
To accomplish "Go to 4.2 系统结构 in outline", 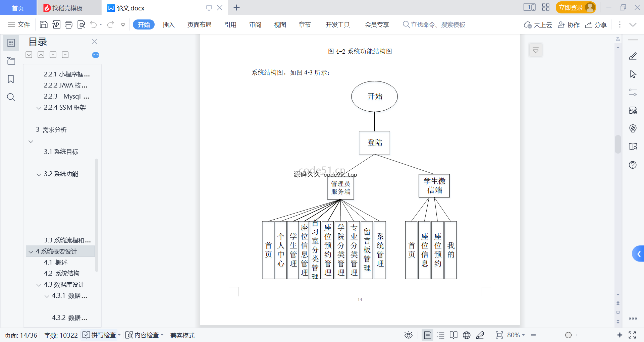I will coord(62,273).
